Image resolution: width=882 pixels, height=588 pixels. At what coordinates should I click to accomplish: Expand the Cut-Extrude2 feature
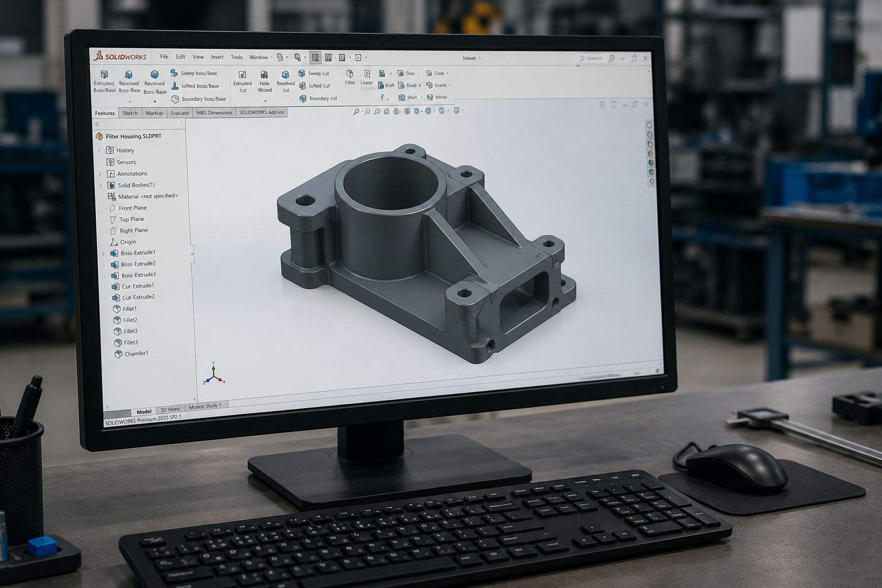(106, 297)
